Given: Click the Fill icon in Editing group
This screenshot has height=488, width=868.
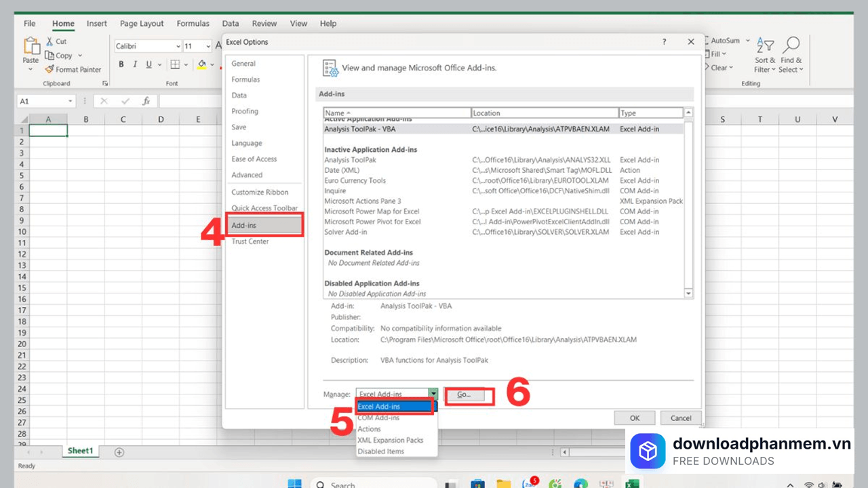Looking at the screenshot, I should 707,54.
